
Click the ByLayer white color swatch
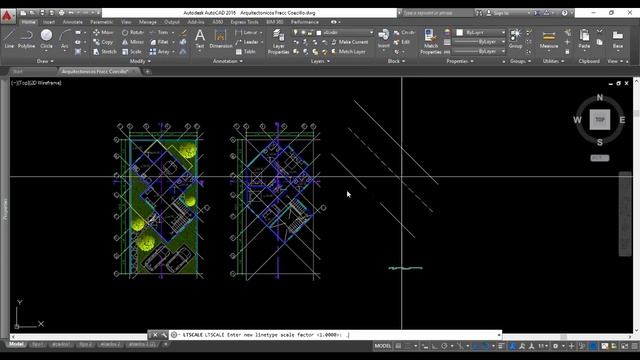460,32
